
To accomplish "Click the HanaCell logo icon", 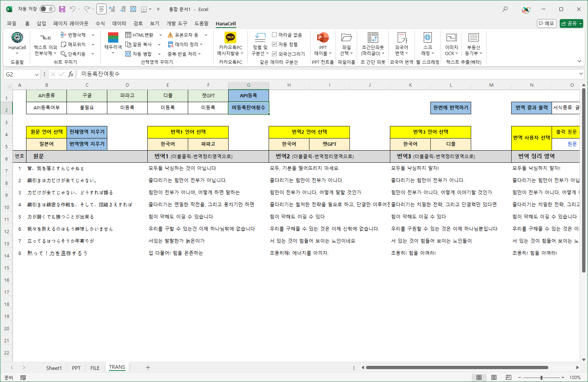I will (x=17, y=37).
